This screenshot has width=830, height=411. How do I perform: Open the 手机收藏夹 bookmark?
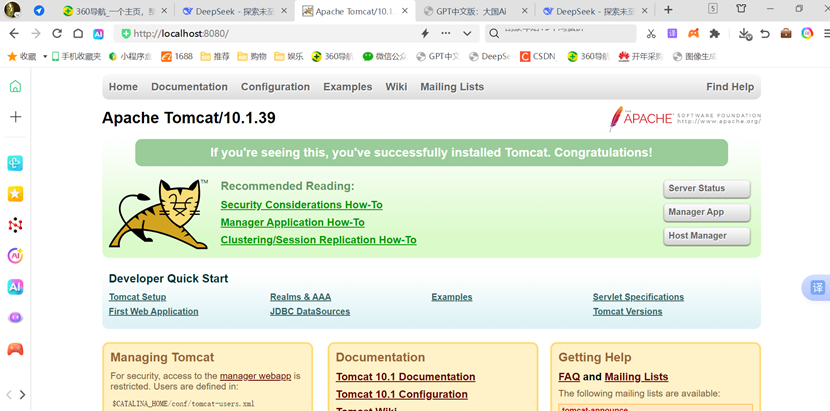[77, 56]
